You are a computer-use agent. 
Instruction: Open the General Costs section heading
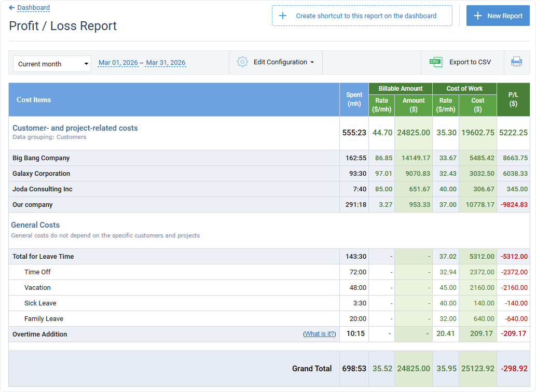click(35, 225)
